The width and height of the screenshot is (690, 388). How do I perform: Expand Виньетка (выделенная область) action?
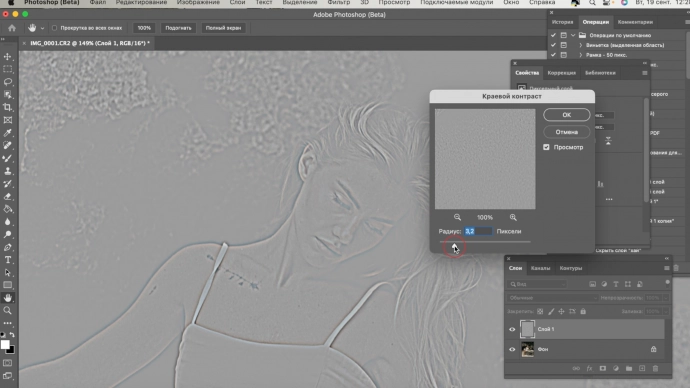[581, 45]
